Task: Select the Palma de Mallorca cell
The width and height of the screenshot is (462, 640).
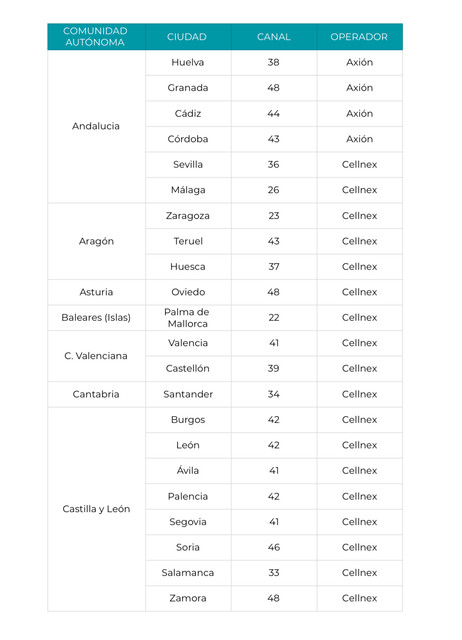Action: tap(188, 318)
